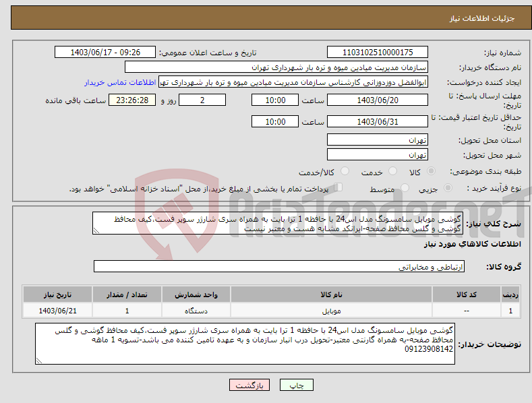The height and width of the screenshot is (403, 532).
Task: Select the کالا/خدمت radio button
Action: click(x=345, y=171)
